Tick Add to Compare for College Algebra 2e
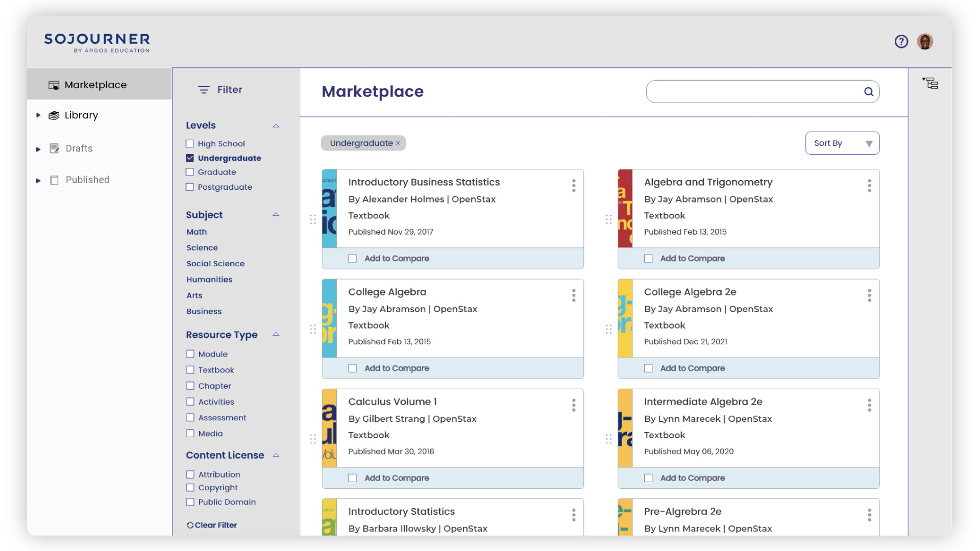The width and height of the screenshot is (980, 551). [648, 368]
